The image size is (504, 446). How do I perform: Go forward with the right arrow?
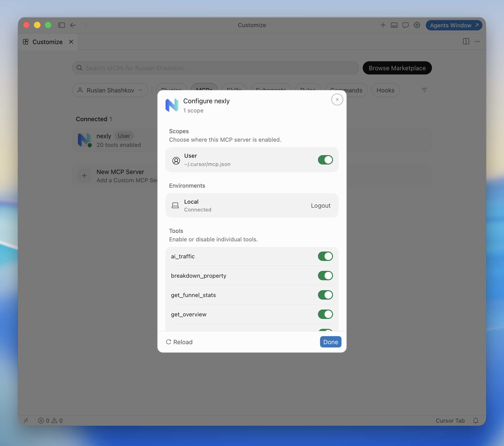[84, 25]
